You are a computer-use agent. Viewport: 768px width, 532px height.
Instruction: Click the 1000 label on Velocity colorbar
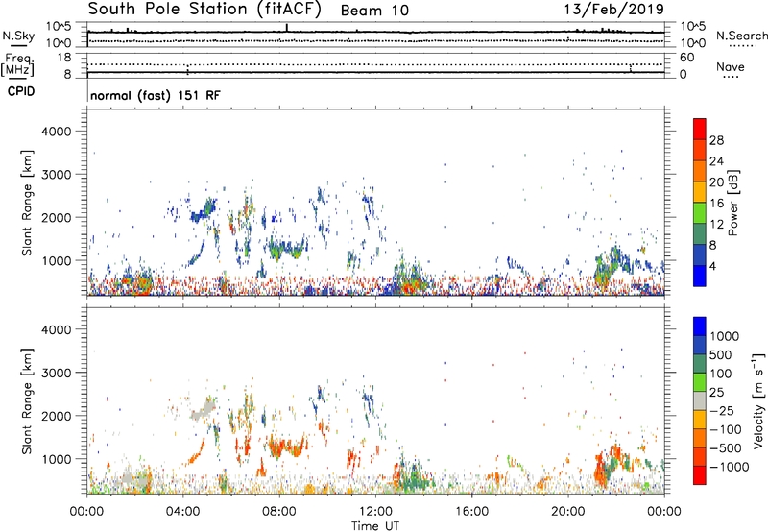point(724,336)
